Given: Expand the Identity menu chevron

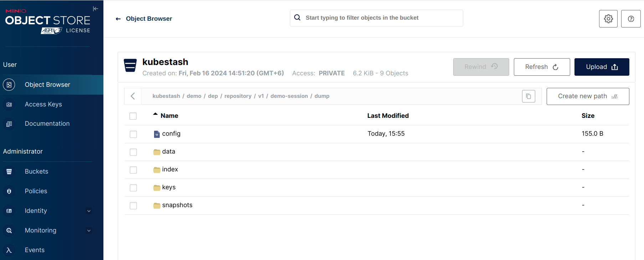Looking at the screenshot, I should pyautogui.click(x=89, y=211).
